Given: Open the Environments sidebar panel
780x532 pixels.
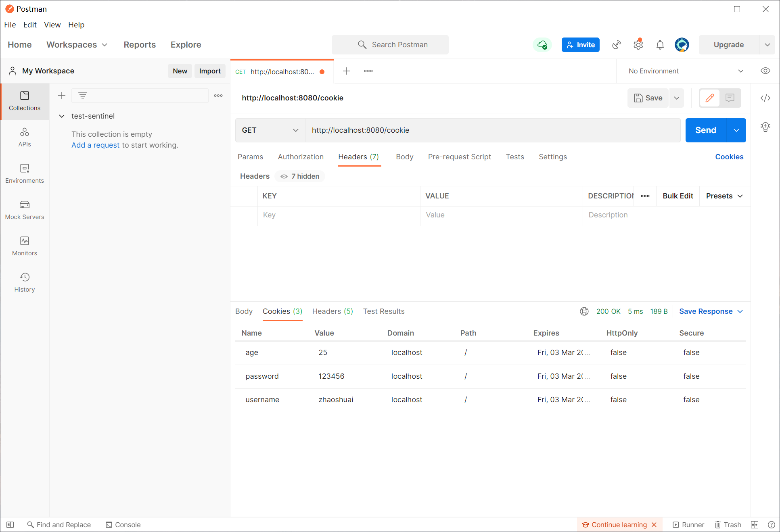Looking at the screenshot, I should 25,174.
